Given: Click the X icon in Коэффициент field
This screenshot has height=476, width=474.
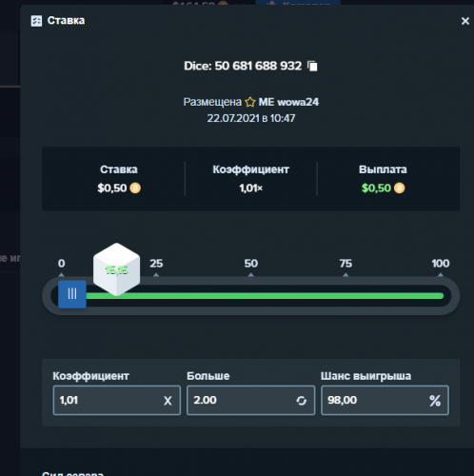Looking at the screenshot, I should [168, 401].
